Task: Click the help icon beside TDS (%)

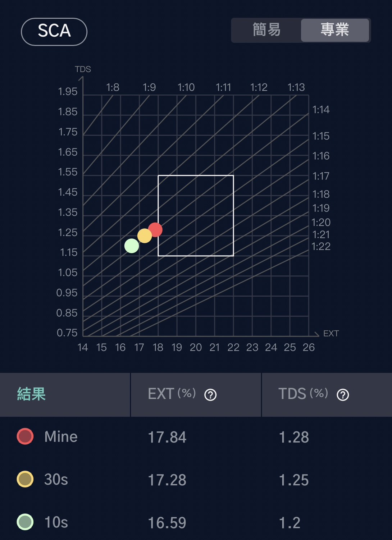Action: point(343,395)
